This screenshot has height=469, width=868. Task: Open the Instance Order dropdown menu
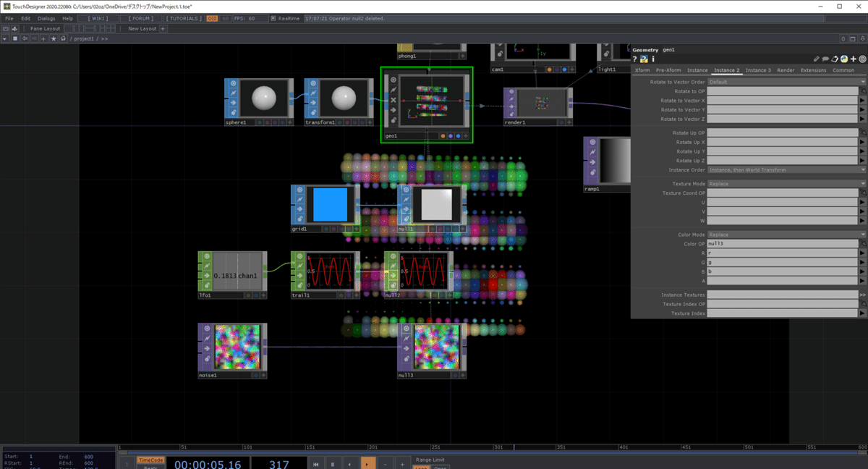tap(863, 169)
